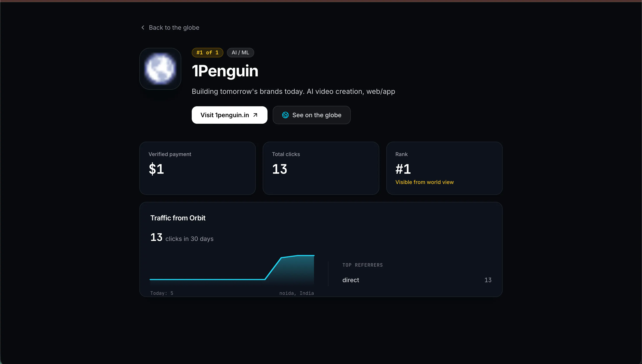Click the See on the globe button

coord(312,115)
